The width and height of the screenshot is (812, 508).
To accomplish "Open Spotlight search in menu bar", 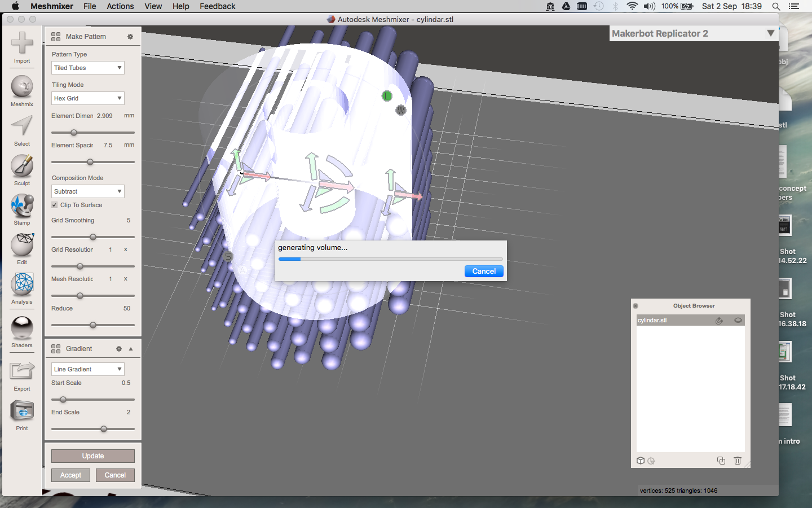I will (776, 6).
